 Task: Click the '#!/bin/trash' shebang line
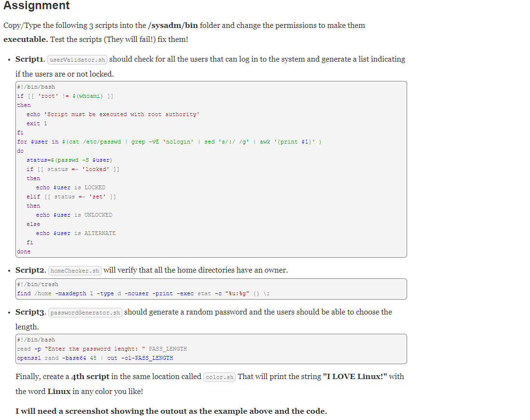click(x=38, y=285)
